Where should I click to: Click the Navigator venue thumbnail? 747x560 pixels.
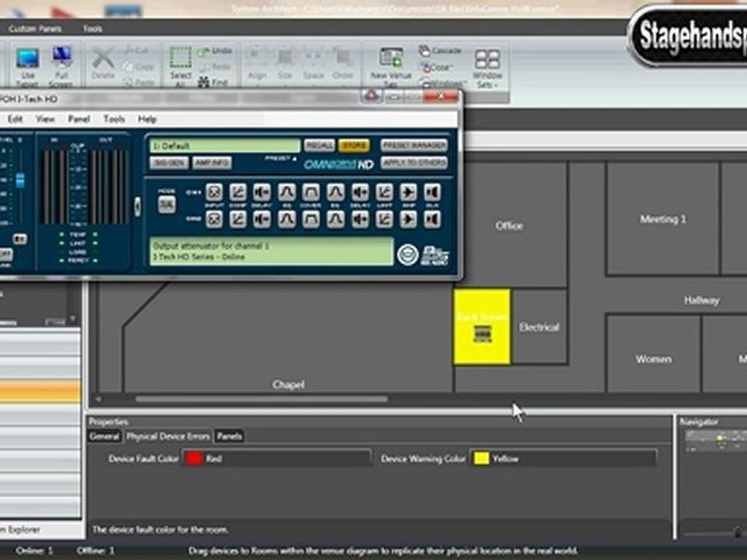[x=716, y=440]
